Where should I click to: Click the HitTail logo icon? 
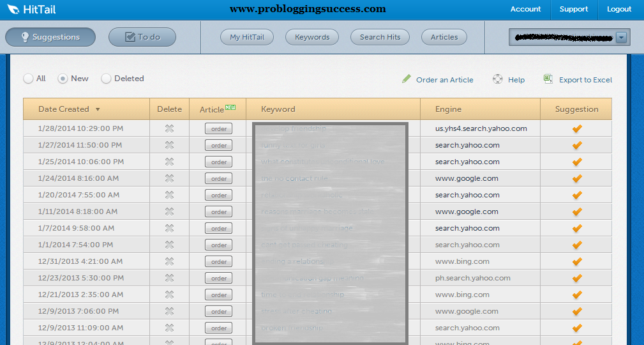click(x=13, y=10)
